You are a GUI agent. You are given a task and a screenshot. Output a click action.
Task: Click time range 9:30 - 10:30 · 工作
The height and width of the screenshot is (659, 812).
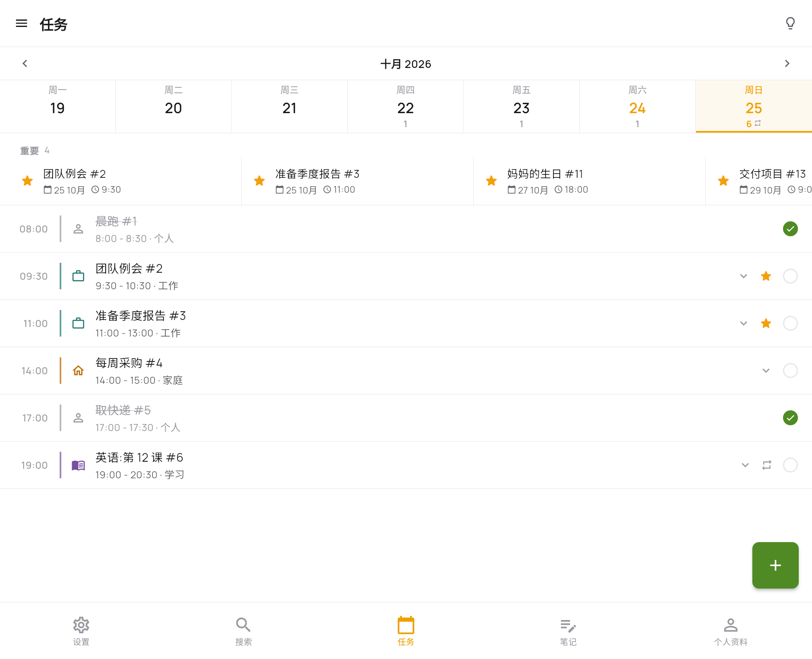[137, 286]
